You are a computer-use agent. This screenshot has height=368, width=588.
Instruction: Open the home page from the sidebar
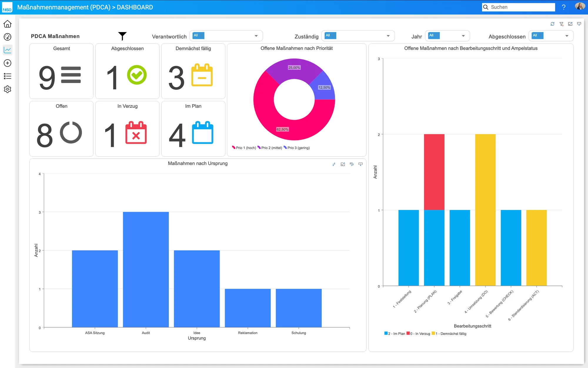click(x=7, y=24)
